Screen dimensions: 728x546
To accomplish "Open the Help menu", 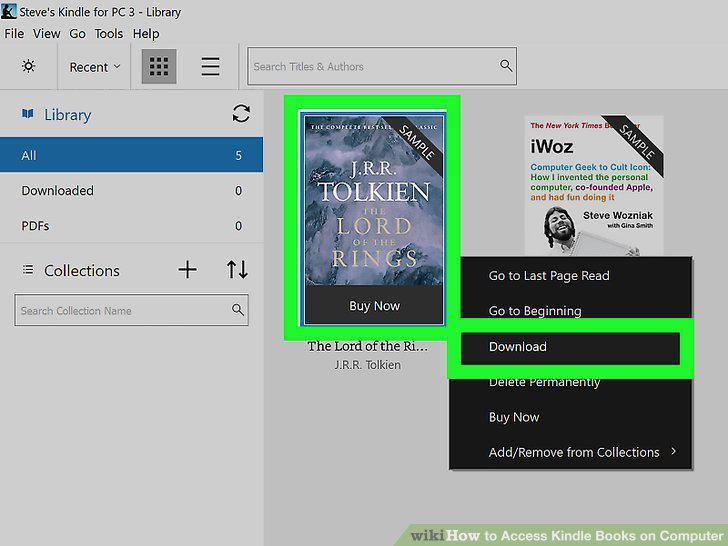I will point(146,34).
